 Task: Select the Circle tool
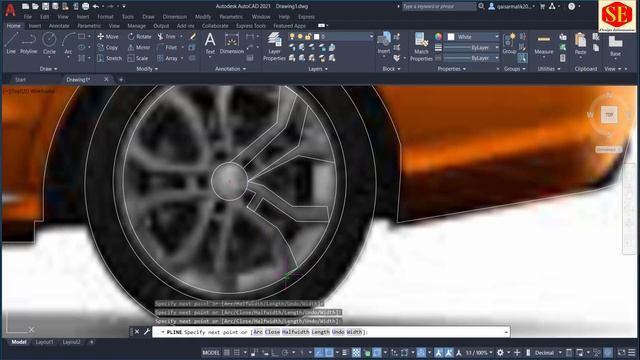click(x=49, y=43)
